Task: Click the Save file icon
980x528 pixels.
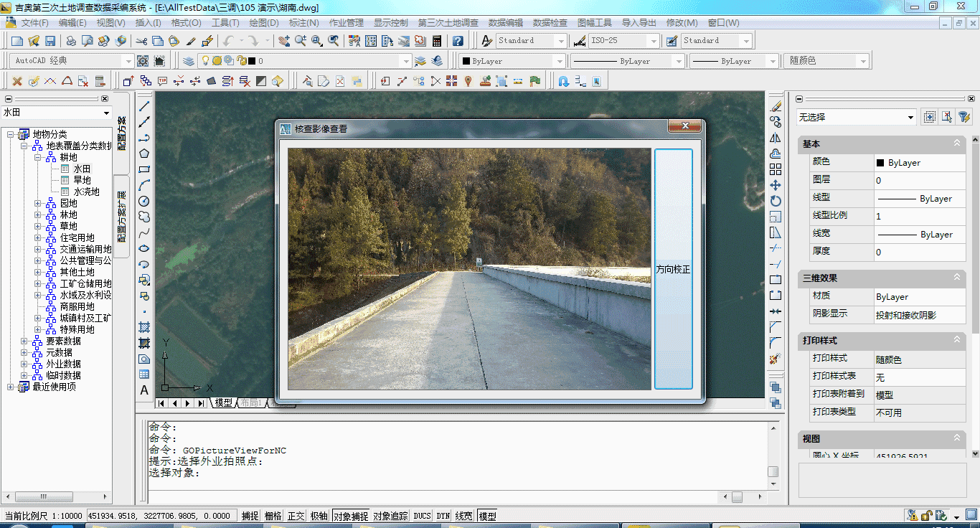Action: (50, 41)
